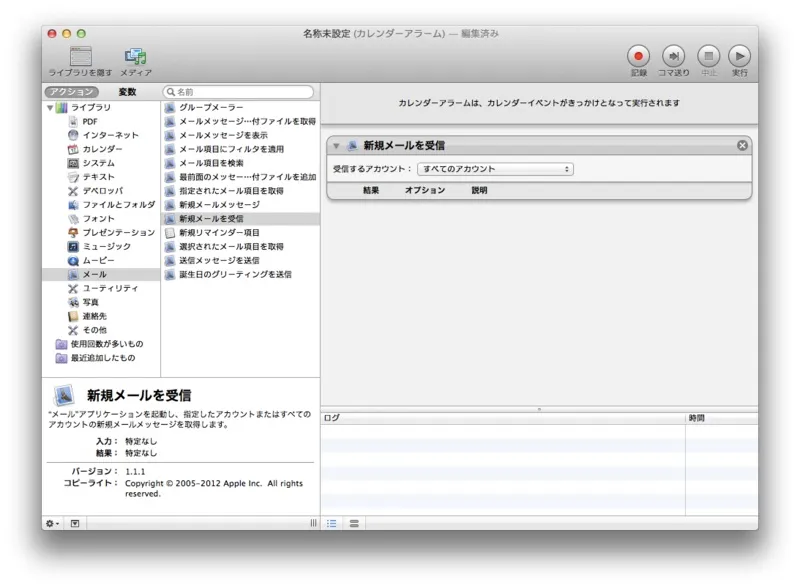The width and height of the screenshot is (800, 588).
Task: Click the 記録 (Record) toolbar button
Action: [638, 56]
